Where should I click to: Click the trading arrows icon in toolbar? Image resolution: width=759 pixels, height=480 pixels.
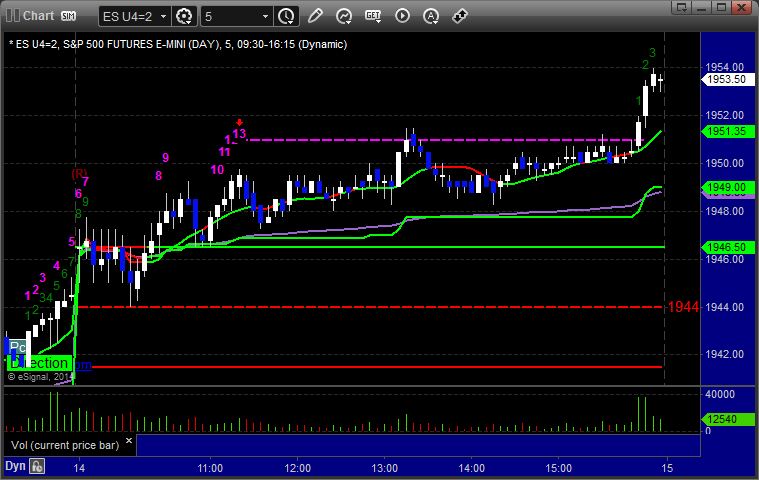coord(459,16)
